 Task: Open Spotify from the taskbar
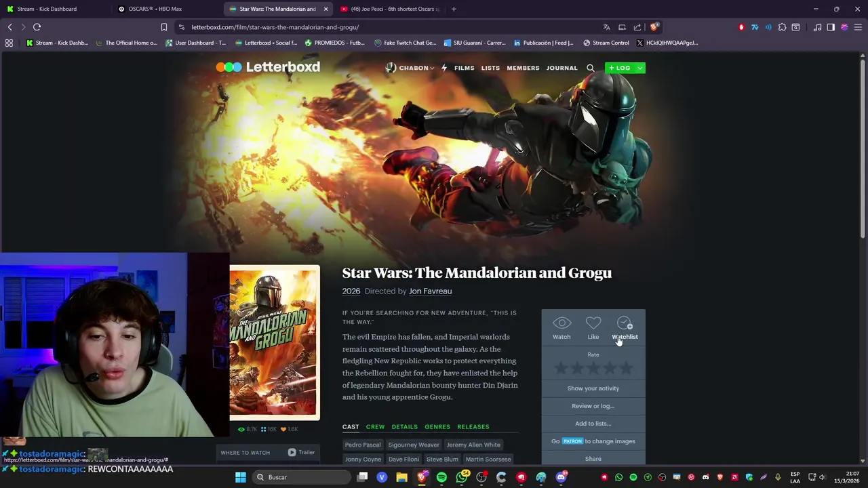pos(441,477)
